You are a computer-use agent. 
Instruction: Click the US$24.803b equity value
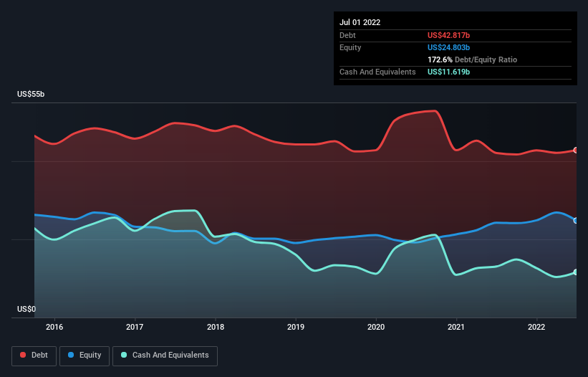click(x=448, y=47)
